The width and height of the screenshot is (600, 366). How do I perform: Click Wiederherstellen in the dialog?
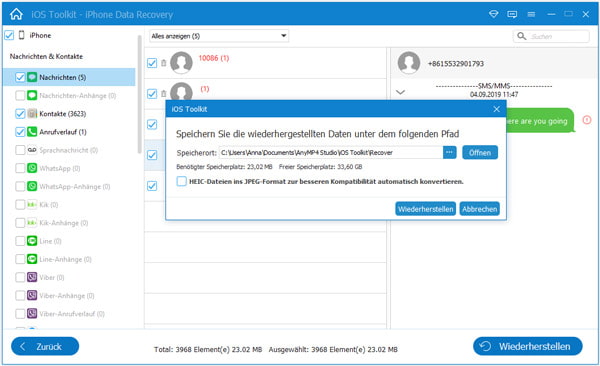(x=426, y=209)
